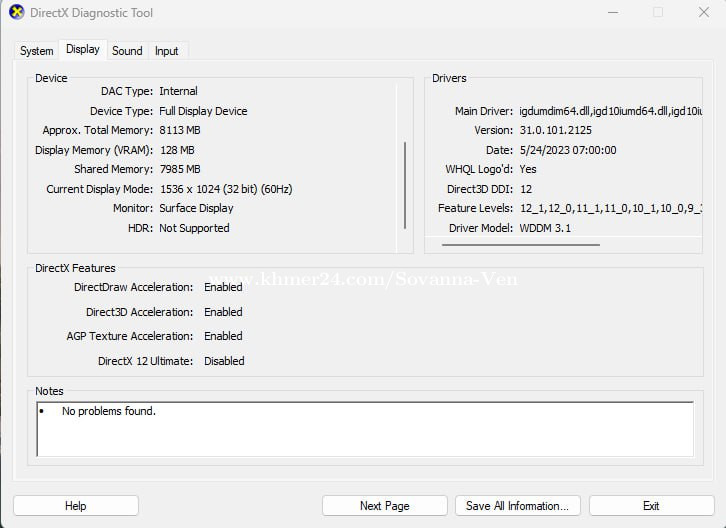The height and width of the screenshot is (528, 726).
Task: Click the DirectX 12 Ultimate Disabled status
Action: (x=224, y=361)
